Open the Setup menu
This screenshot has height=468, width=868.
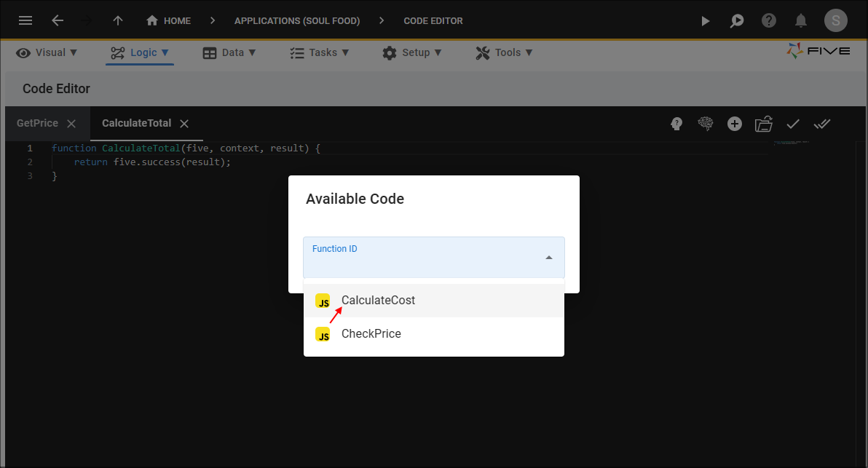tap(412, 52)
